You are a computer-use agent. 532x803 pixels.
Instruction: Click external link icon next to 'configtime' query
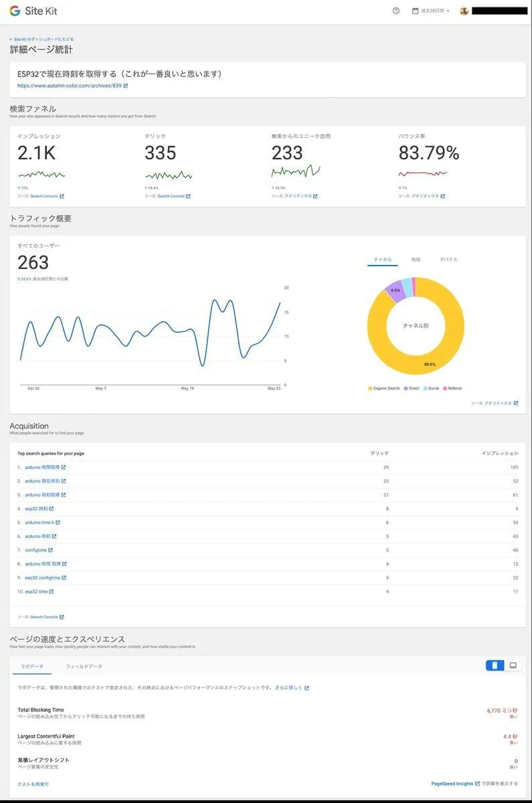(50, 550)
